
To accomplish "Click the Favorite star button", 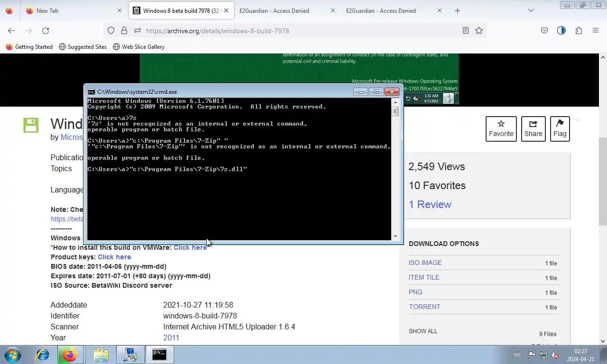I will tap(501, 129).
